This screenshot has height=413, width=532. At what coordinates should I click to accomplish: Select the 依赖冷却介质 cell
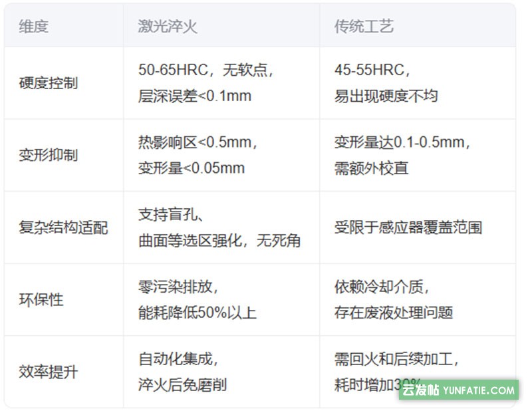[x=382, y=299]
